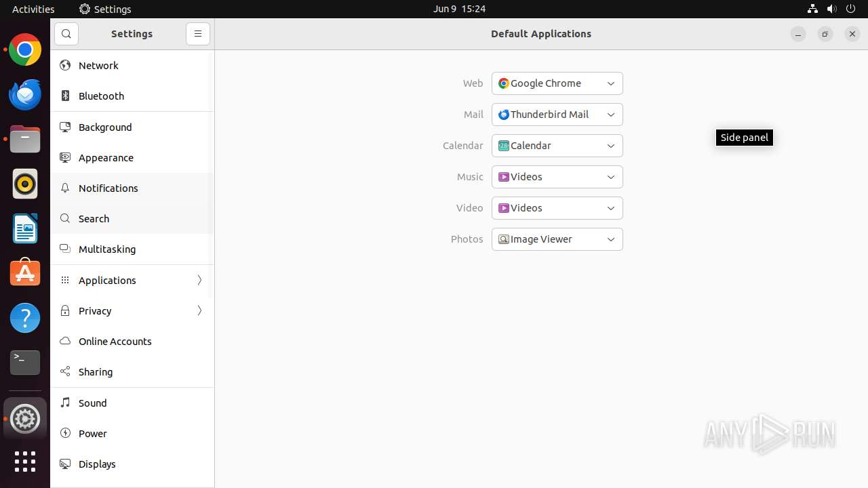868x488 pixels.
Task: Go to the Background settings label
Action: click(x=105, y=127)
